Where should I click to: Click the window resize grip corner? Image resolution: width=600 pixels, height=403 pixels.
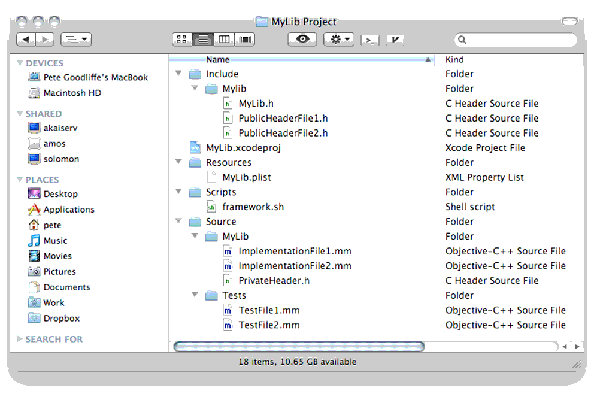pos(576,364)
